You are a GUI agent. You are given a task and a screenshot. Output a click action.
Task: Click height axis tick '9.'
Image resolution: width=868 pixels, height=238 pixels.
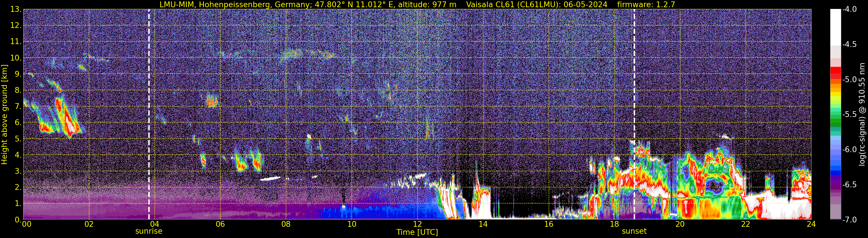click(18, 74)
